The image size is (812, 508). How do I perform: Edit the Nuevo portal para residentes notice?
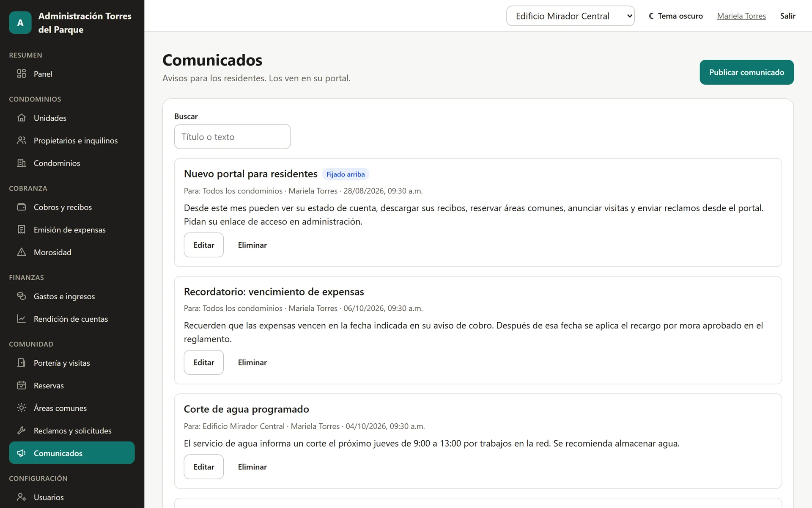tap(204, 245)
